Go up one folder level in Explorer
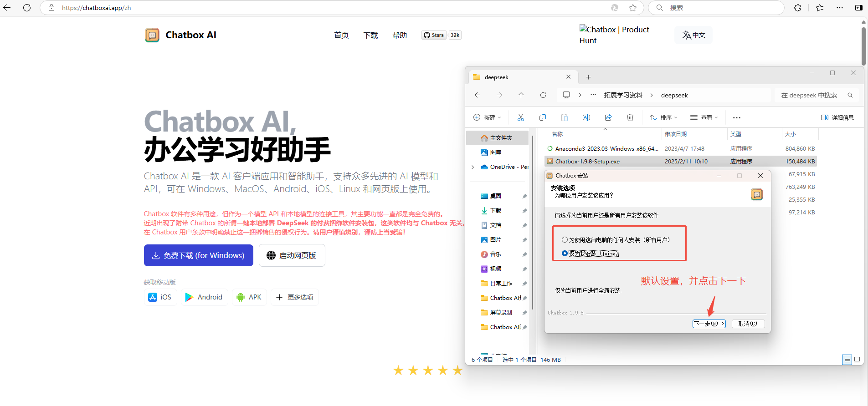The height and width of the screenshot is (406, 868). tap(521, 95)
